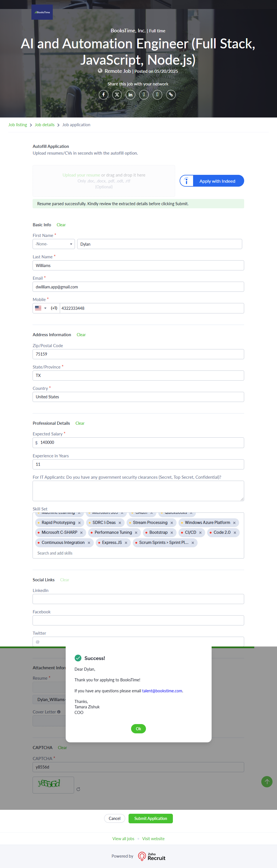
Task: Focus the LinkedIn input field
Action: pos(138,599)
